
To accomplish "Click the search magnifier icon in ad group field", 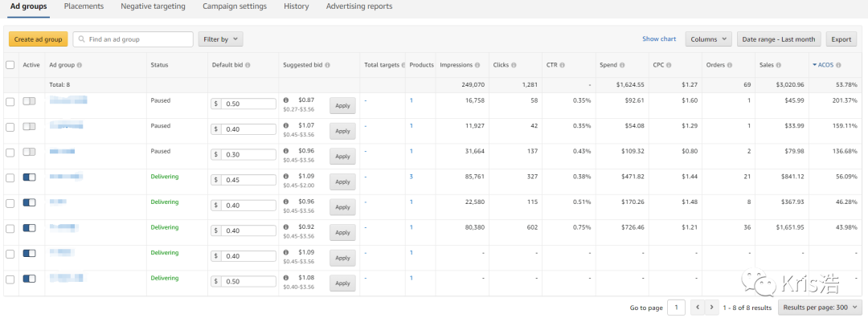I will point(81,39).
